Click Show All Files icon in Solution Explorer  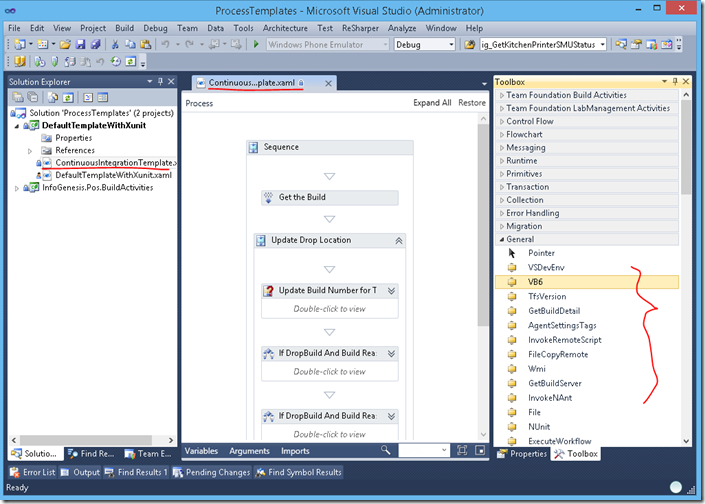tap(53, 97)
